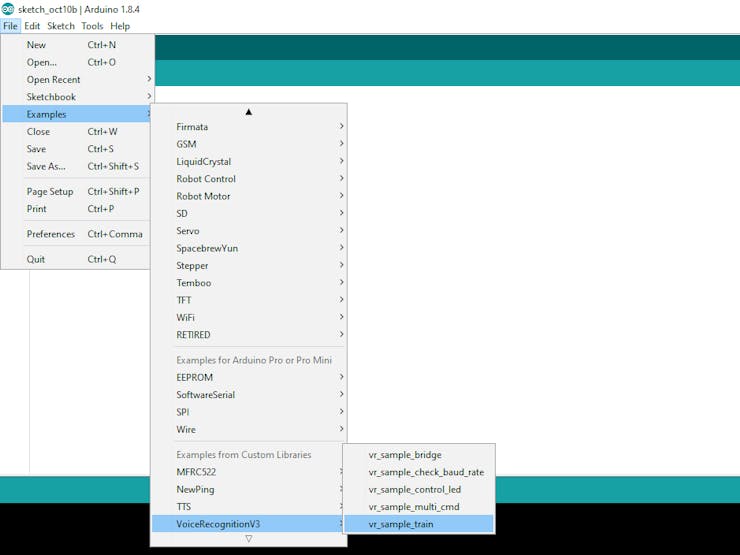Open the Help menu
Viewport: 740px width, 555px height.
(x=120, y=26)
